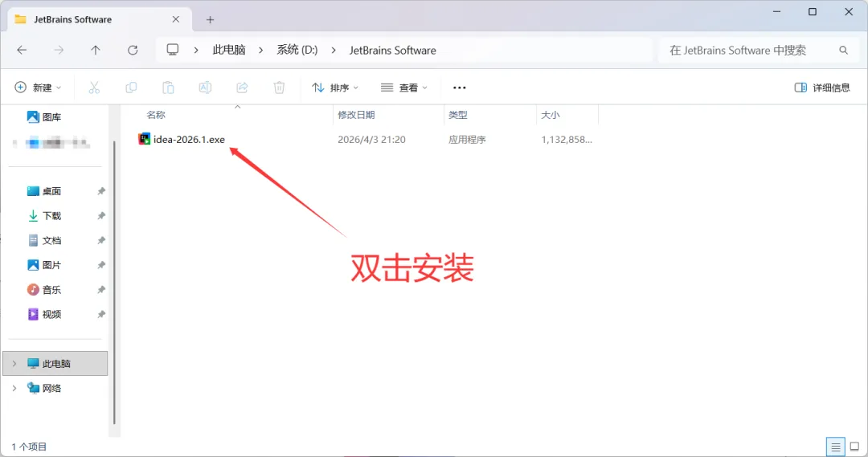Click the 应用程序 type cell
868x457 pixels.
pyautogui.click(x=467, y=140)
